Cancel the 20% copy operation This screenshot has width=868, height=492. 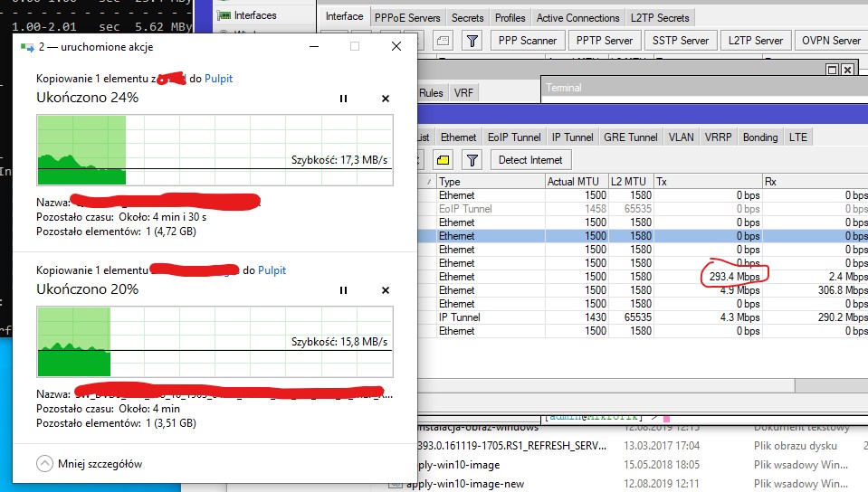tap(386, 290)
